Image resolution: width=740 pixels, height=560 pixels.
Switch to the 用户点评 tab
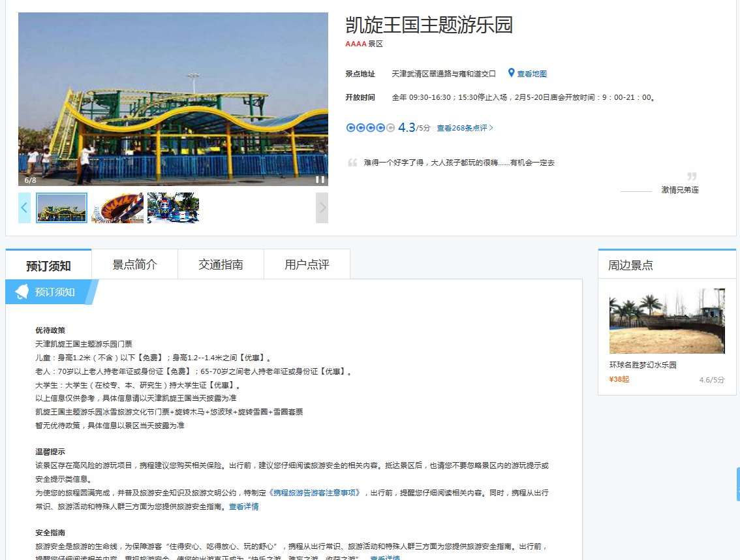click(x=307, y=263)
